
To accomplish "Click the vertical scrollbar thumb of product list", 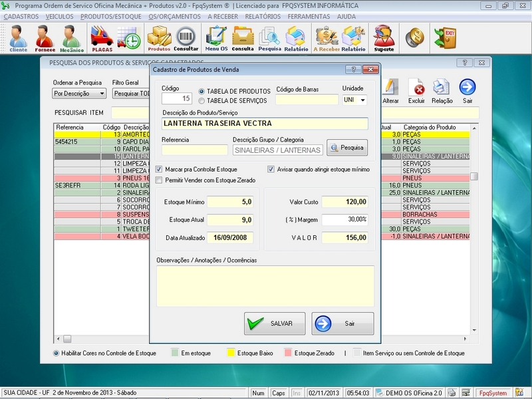I will coord(474,176).
